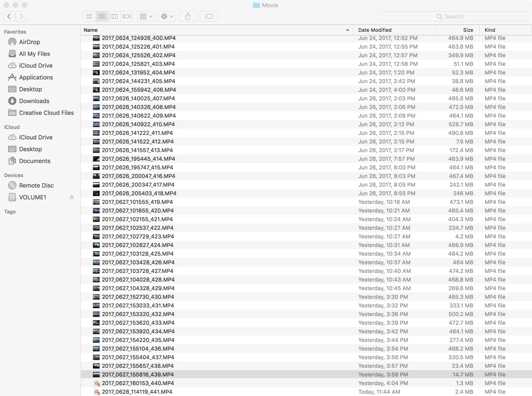
Task: Click the Devices section heading
Action: 14,175
